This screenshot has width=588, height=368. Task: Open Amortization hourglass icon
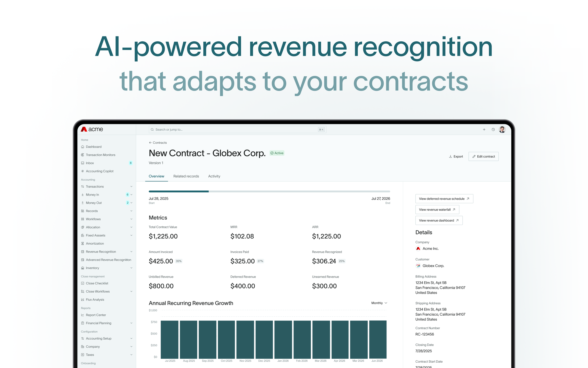click(83, 244)
